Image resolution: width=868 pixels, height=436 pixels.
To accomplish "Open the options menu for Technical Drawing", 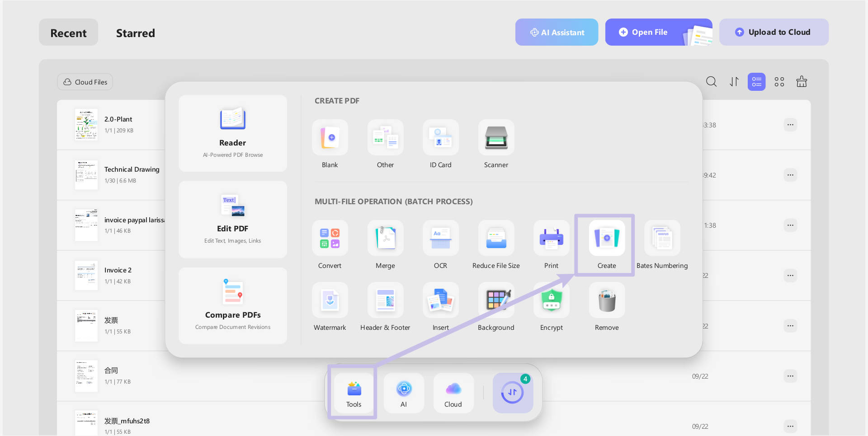I will click(x=790, y=175).
